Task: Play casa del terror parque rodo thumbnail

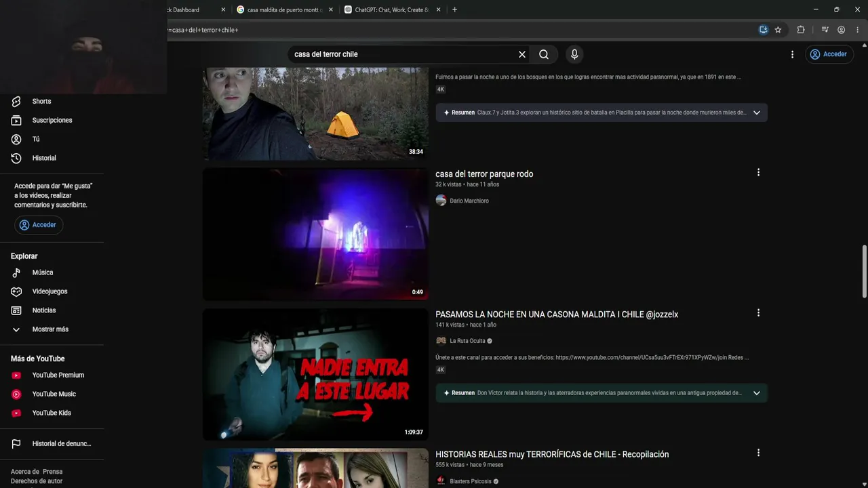Action: tap(315, 235)
